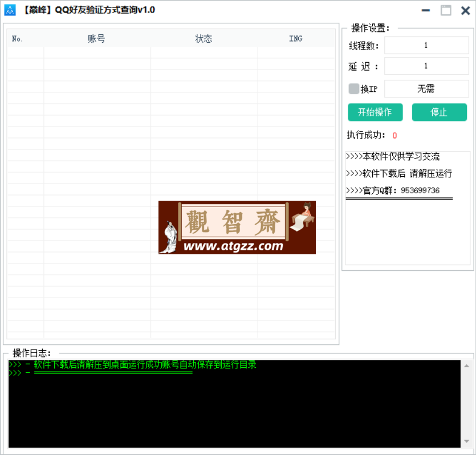Click the 停止 button

coord(440,112)
